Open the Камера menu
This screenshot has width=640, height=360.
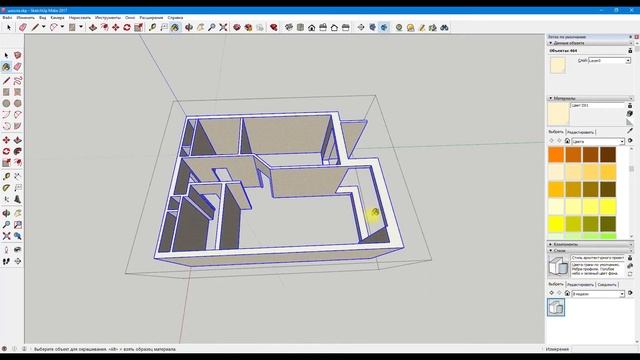57,18
